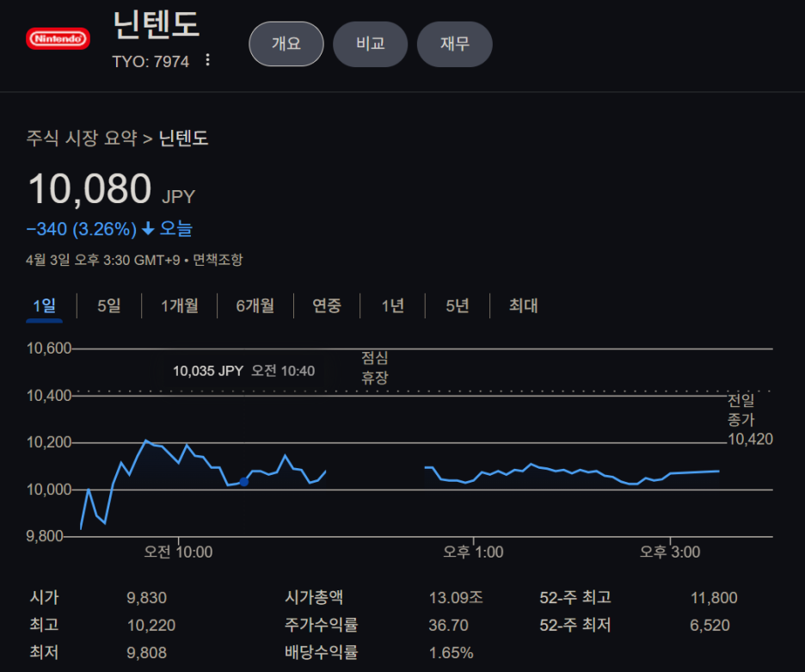Viewport: 805px width, 672px height.
Task: Click the 배당수익률 value 1.65%
Action: click(x=451, y=652)
